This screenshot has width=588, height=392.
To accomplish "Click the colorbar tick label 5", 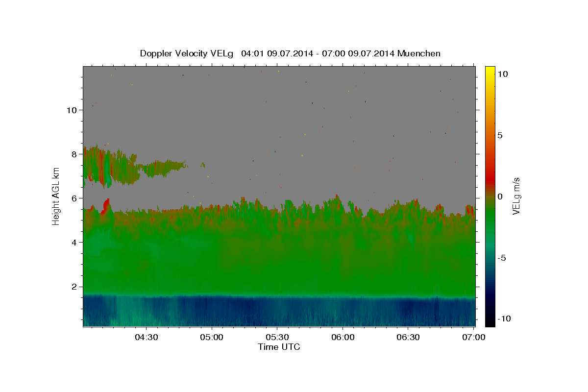I will 500,135.
